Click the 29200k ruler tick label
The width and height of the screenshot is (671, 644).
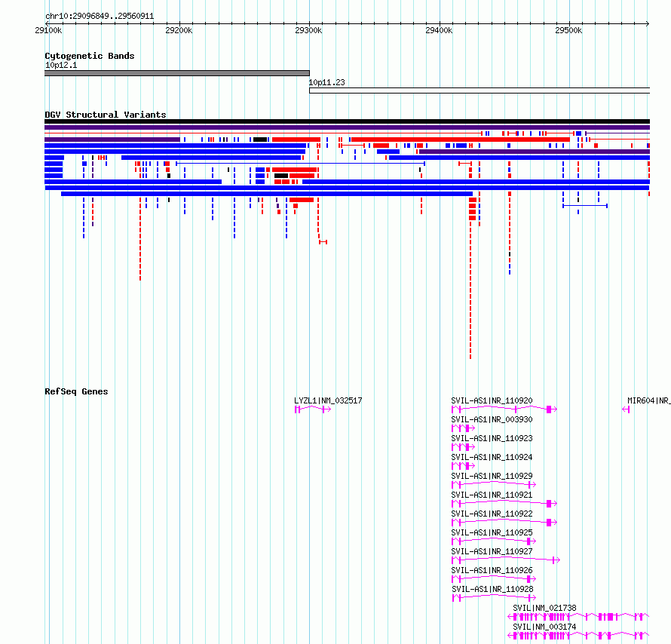coord(179,30)
